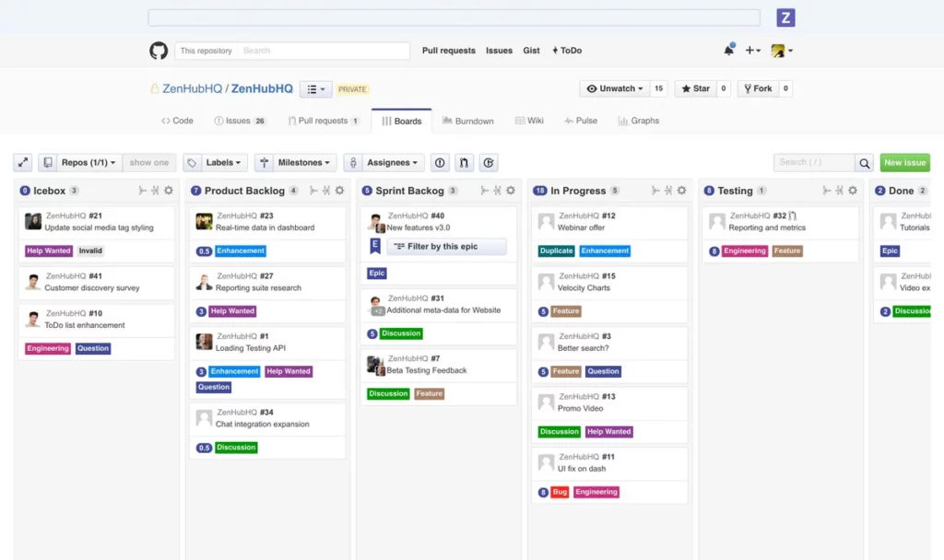Click the Product Backlog merge pipeline icon

click(x=326, y=190)
